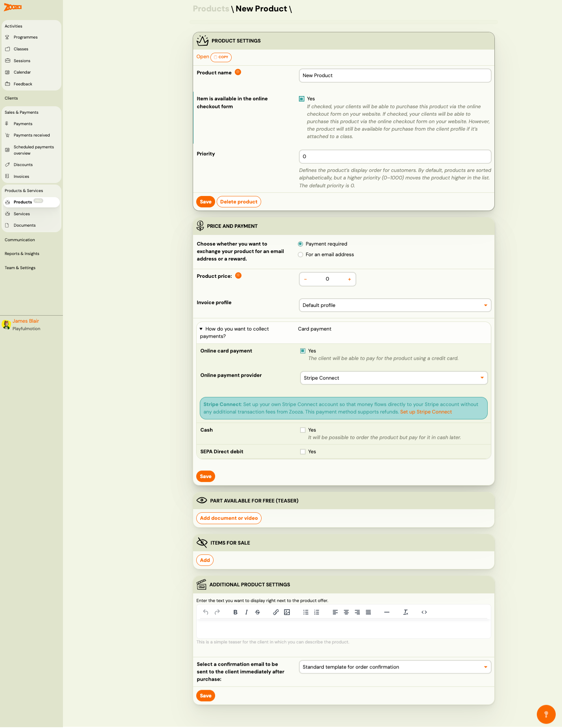The image size is (562, 728).
Task: Collapse 'How do you want to collect payments' section
Action: pyautogui.click(x=201, y=329)
